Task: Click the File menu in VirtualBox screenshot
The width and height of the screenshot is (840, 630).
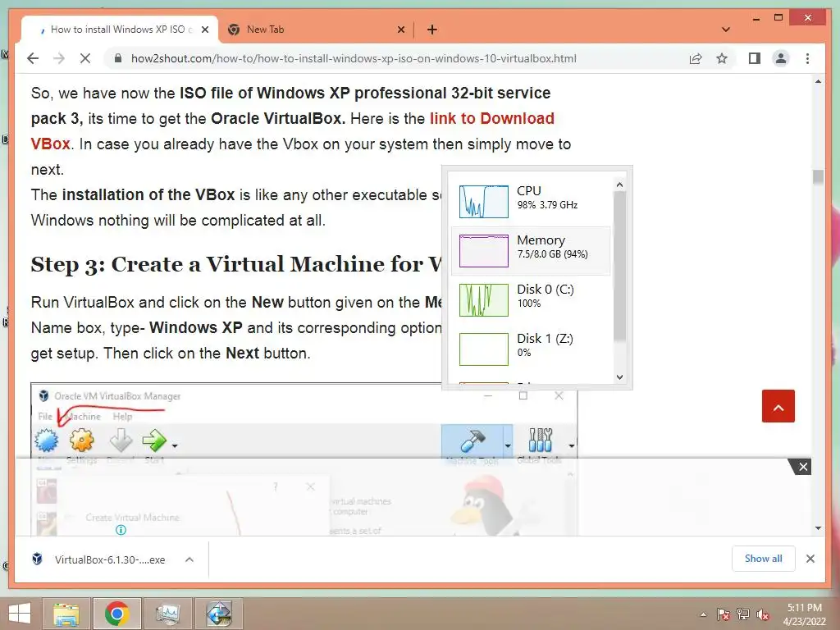Action: pyautogui.click(x=45, y=416)
